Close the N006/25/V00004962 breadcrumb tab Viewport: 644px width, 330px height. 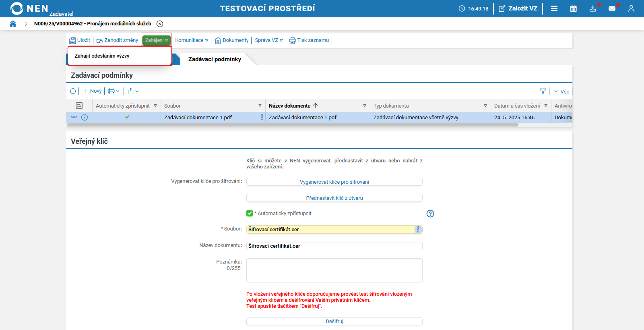[x=160, y=24]
